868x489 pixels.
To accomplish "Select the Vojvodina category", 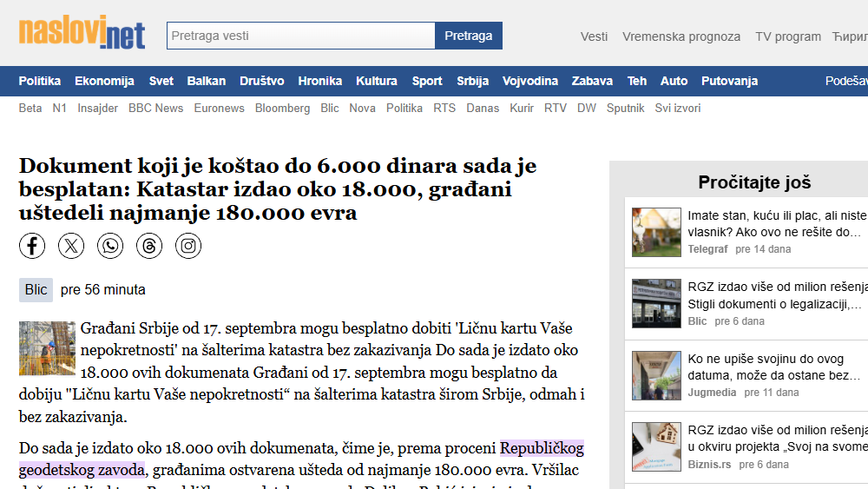I will click(x=530, y=81).
